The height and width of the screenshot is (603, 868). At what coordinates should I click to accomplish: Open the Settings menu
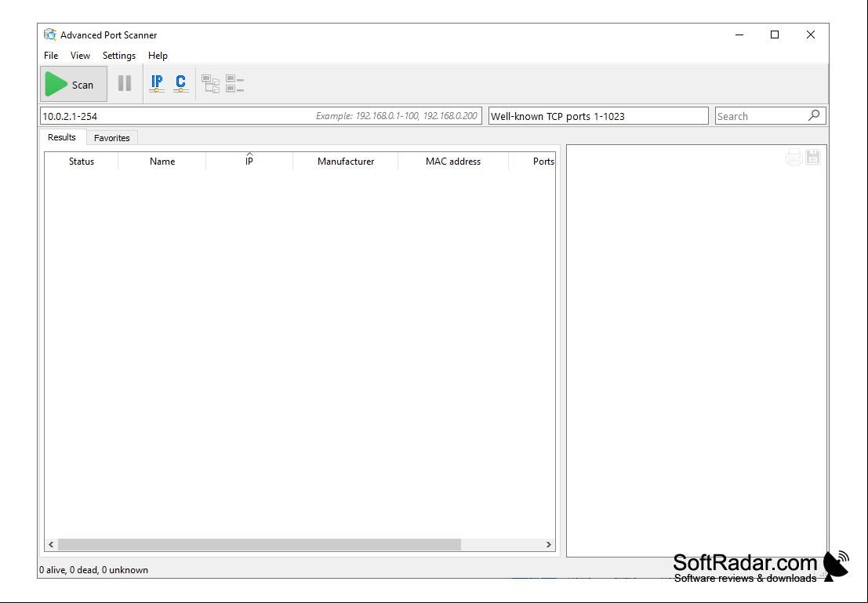point(119,56)
